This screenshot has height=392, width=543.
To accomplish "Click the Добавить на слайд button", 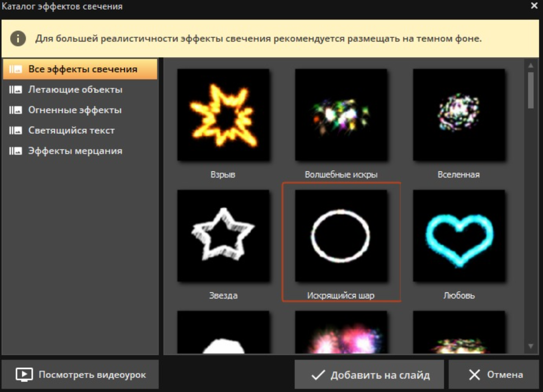I will (x=369, y=374).
